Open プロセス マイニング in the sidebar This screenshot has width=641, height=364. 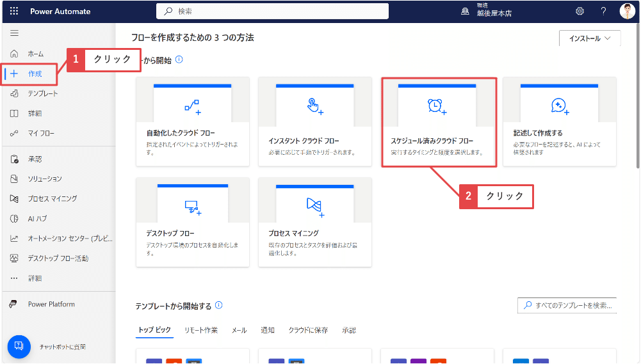(x=53, y=198)
